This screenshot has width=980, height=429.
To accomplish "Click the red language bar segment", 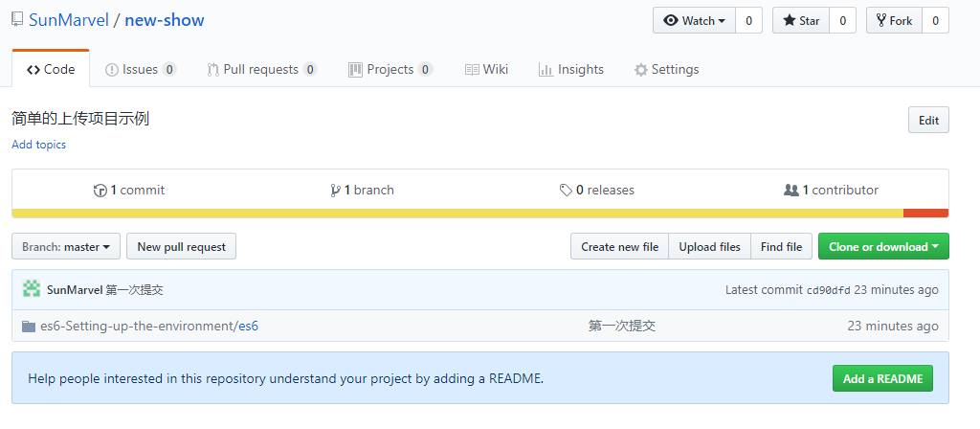I will coord(925,214).
